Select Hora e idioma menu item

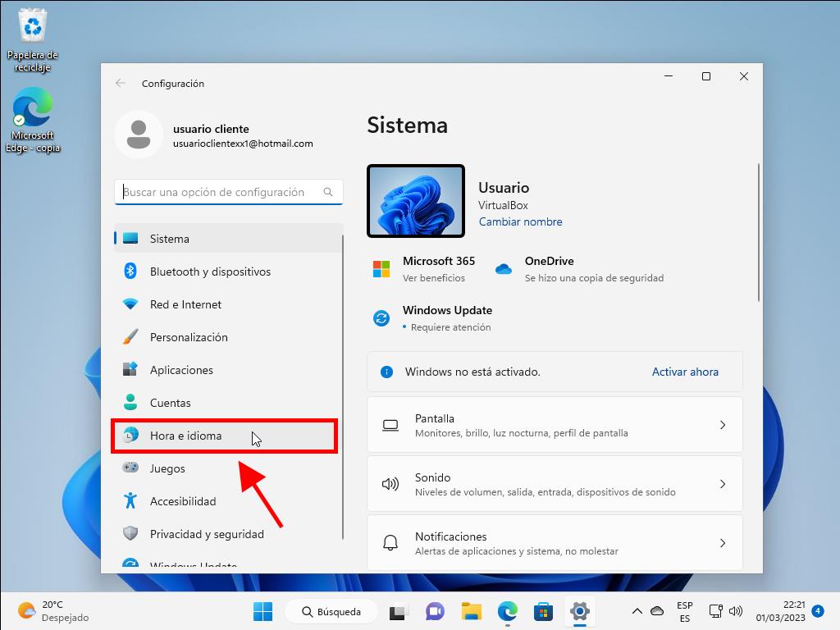click(x=185, y=436)
